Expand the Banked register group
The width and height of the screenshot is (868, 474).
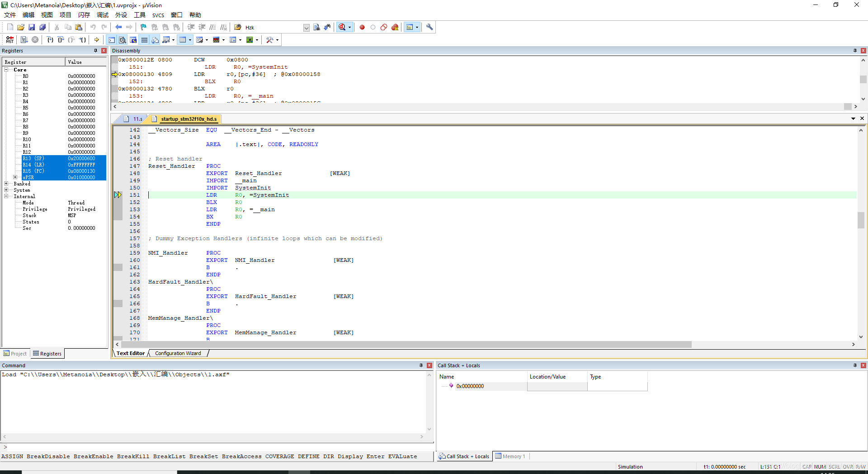[x=6, y=184]
